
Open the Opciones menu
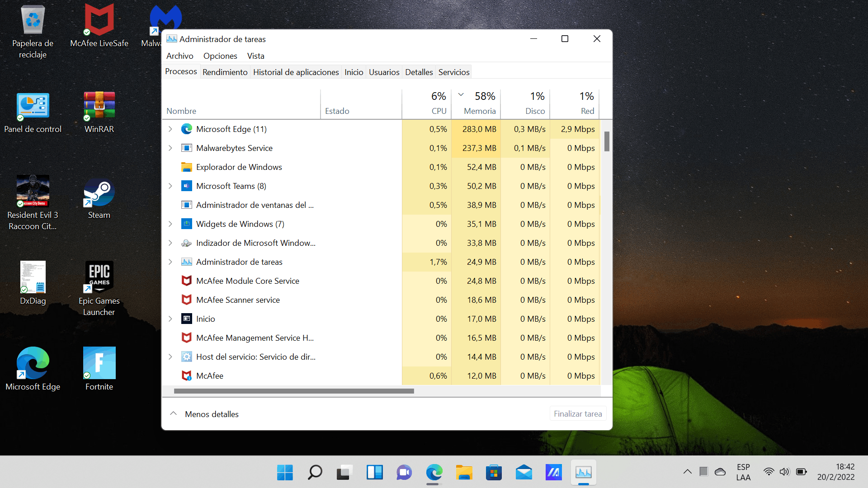pyautogui.click(x=220, y=56)
